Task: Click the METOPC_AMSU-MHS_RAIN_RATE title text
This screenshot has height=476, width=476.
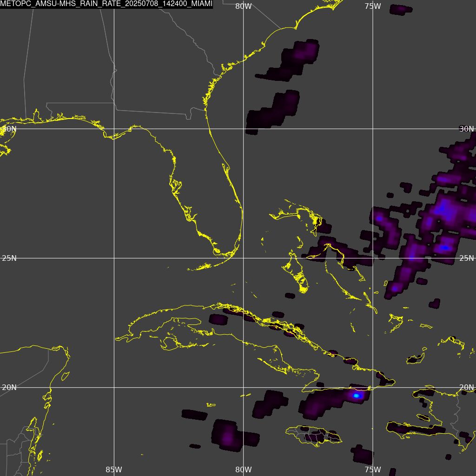Action: tap(106, 4)
